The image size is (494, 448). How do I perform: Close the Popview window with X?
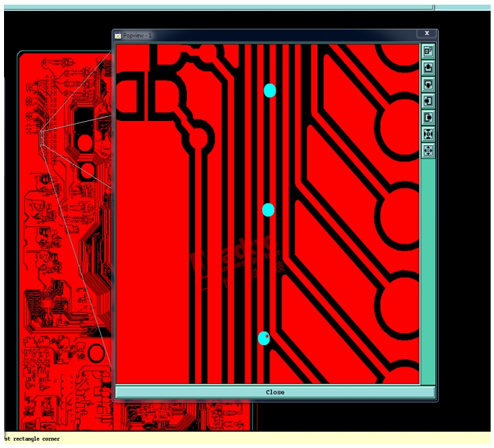[x=426, y=34]
